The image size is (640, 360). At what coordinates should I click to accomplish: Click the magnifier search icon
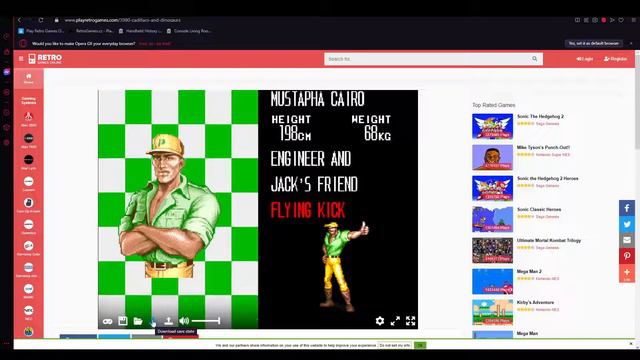tap(535, 59)
